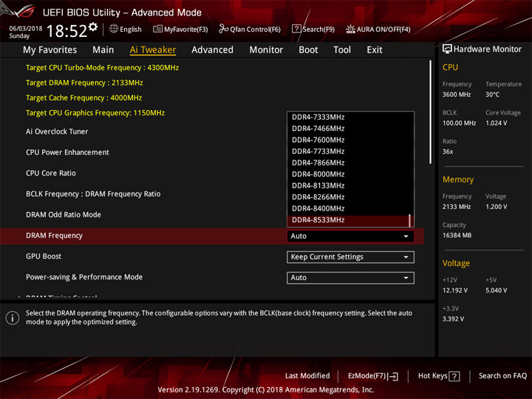Click the Core Voltage 1.024 V value
The width and height of the screenshot is (532, 399).
497,123
